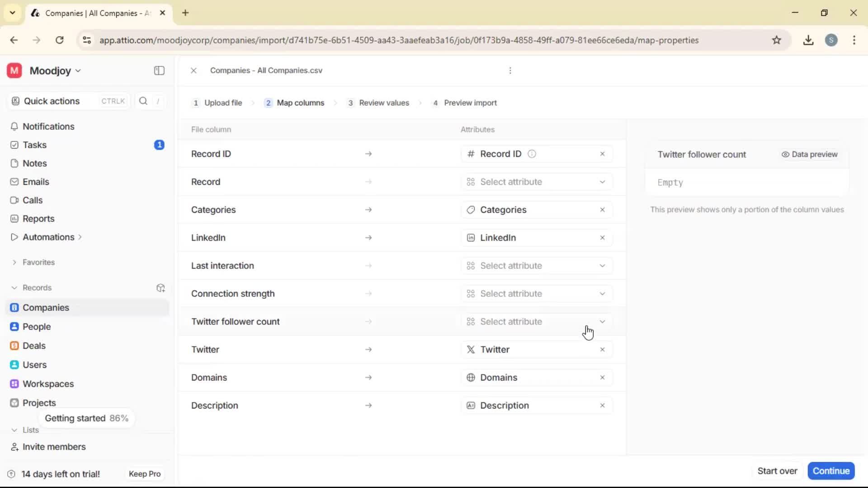Viewport: 868px width, 488px height.
Task: Open Notifications in the sidebar
Action: click(48, 127)
